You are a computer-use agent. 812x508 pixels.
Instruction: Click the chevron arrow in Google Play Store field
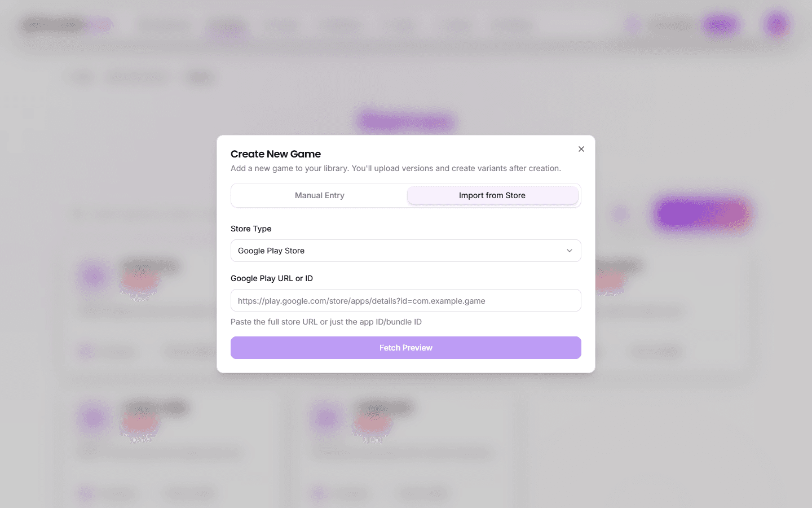(x=570, y=251)
